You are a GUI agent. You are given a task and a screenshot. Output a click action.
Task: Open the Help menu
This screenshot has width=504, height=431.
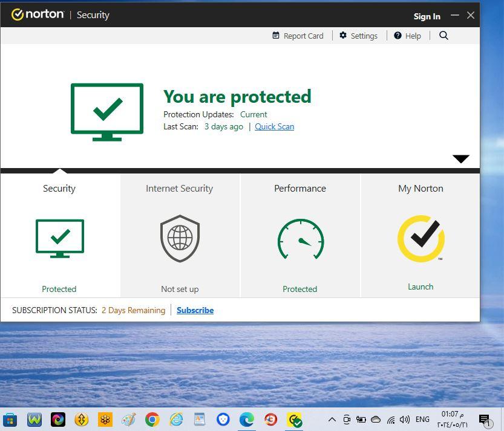pyautogui.click(x=408, y=36)
